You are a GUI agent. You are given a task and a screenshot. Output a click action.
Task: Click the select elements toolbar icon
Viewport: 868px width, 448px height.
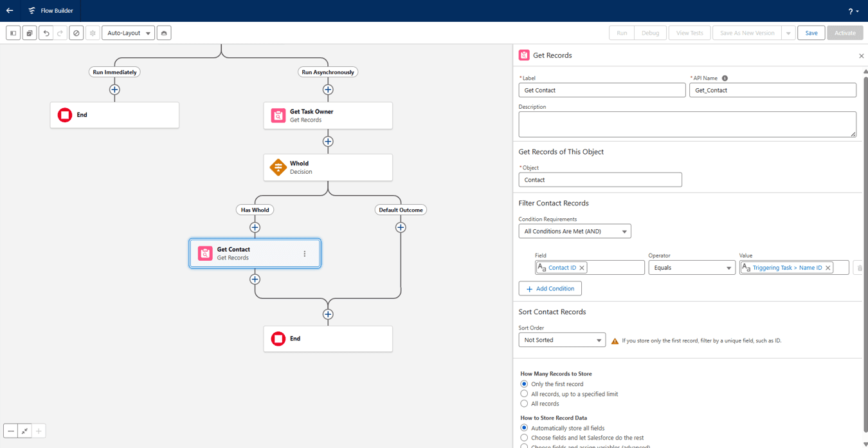tap(30, 33)
